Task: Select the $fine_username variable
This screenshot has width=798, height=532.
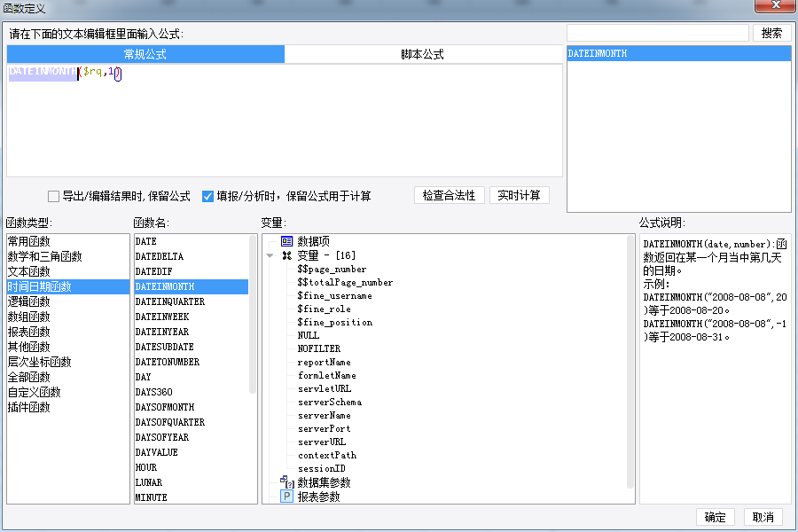Action: click(x=335, y=296)
